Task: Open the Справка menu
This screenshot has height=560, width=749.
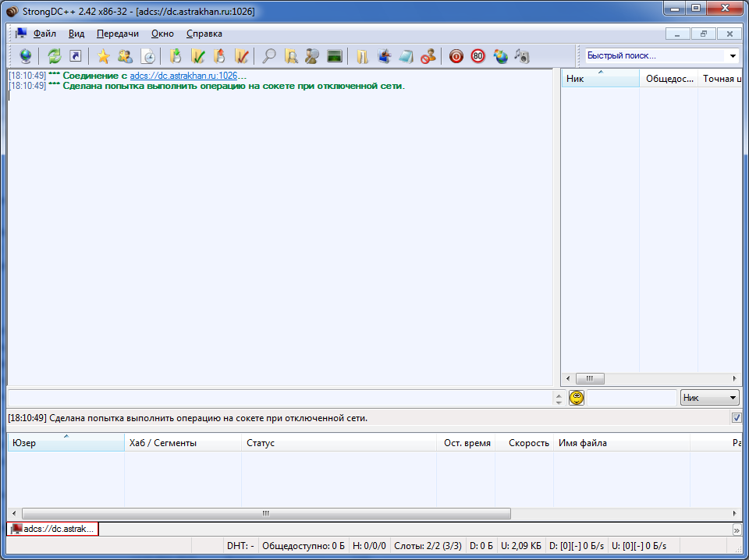Action: (204, 34)
